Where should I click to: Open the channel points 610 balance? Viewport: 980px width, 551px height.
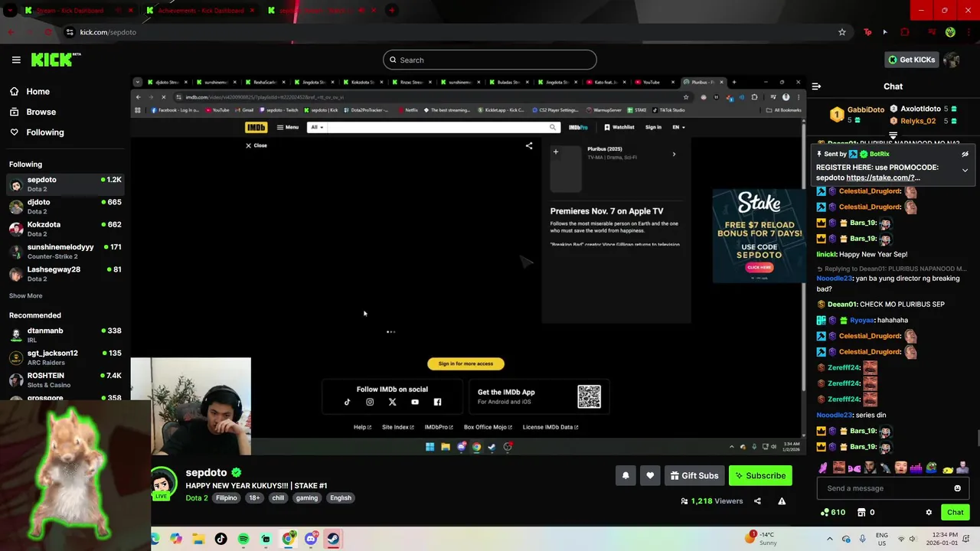[833, 512]
